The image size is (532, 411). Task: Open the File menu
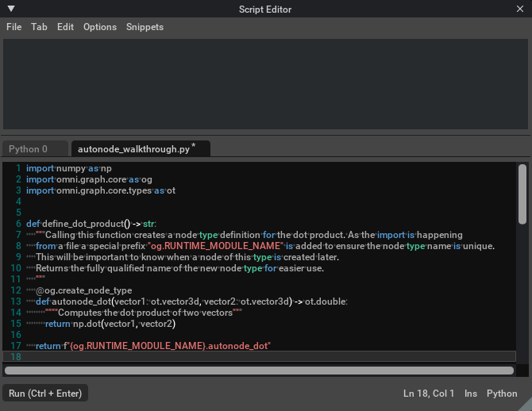click(13, 27)
